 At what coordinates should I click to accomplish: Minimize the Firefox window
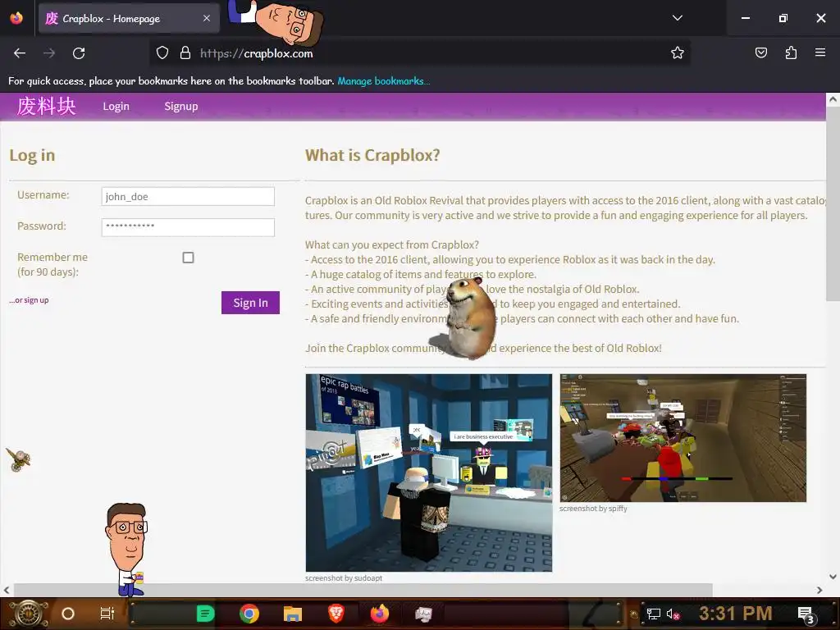pos(745,18)
